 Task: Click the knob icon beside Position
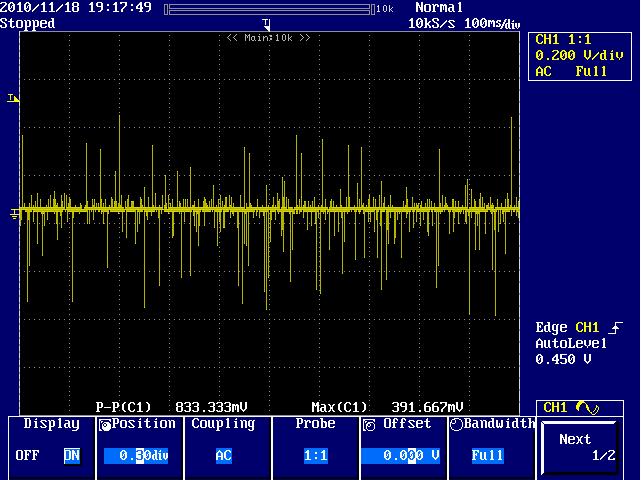click(105, 425)
